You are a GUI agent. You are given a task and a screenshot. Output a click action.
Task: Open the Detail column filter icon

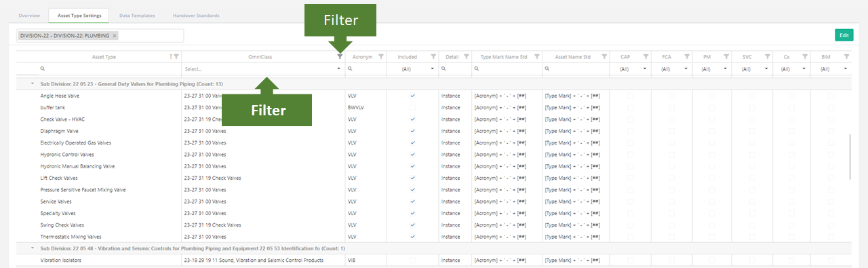point(467,57)
